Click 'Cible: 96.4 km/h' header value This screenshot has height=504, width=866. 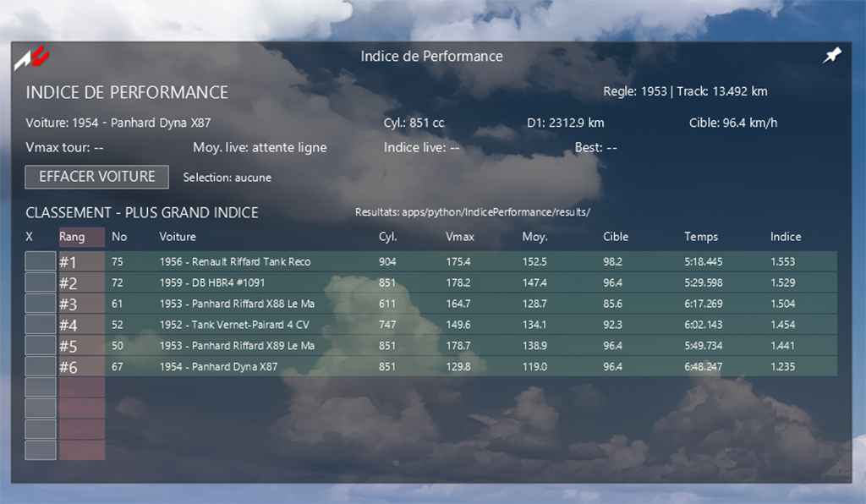[733, 123]
